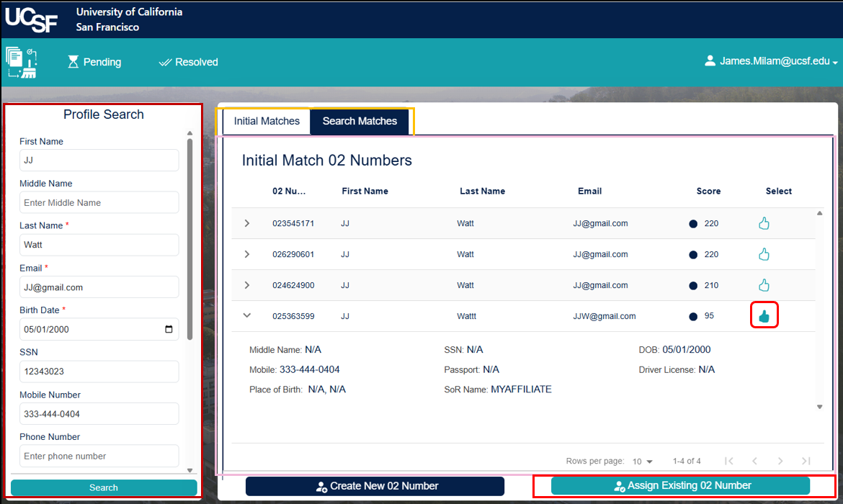843x504 pixels.
Task: Click Assign Existing 02 Number button
Action: [x=680, y=486]
